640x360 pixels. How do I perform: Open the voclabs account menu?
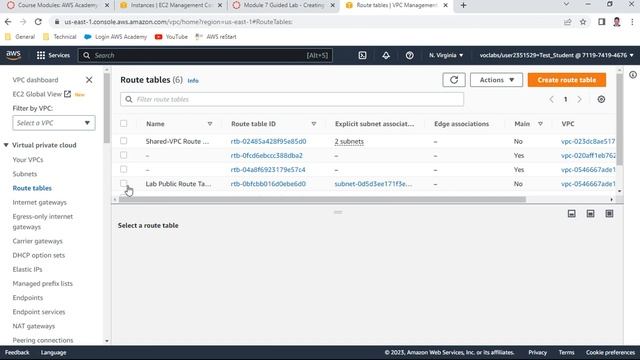click(x=557, y=55)
